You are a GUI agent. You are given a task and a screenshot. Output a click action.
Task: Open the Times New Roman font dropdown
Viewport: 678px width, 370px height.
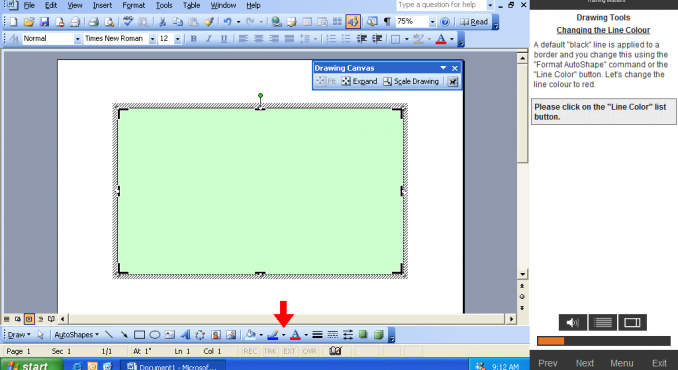tap(152, 39)
